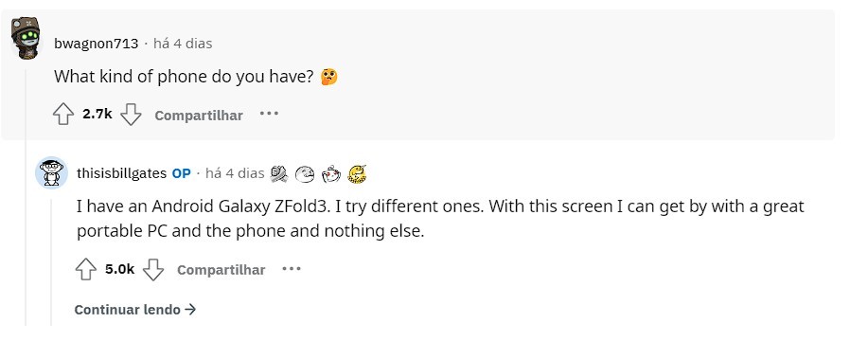Click the round face award icon
This screenshot has height=341, width=868.
click(305, 174)
